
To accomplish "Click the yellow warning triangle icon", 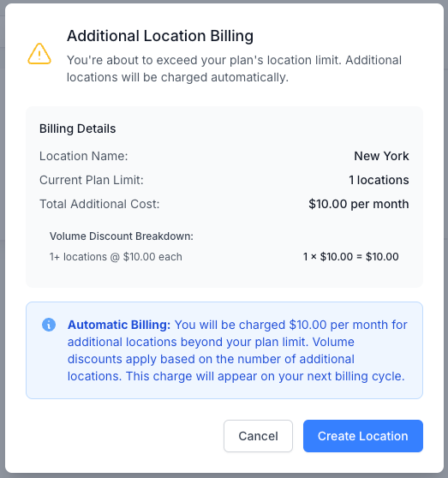I will (39, 54).
